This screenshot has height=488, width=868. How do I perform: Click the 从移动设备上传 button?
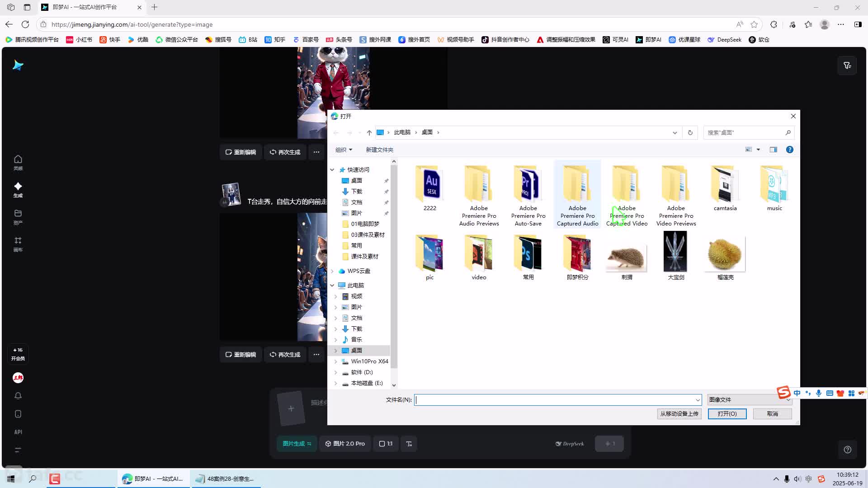pyautogui.click(x=679, y=413)
